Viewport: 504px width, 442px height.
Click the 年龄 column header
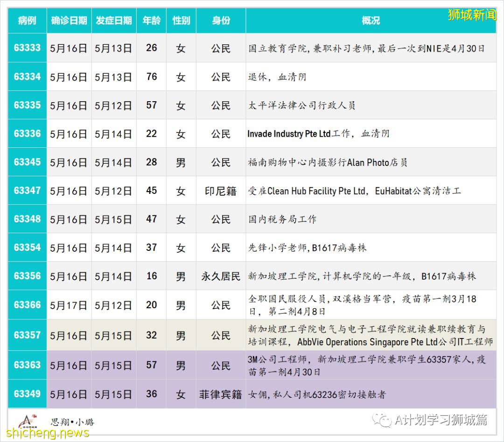tap(151, 21)
